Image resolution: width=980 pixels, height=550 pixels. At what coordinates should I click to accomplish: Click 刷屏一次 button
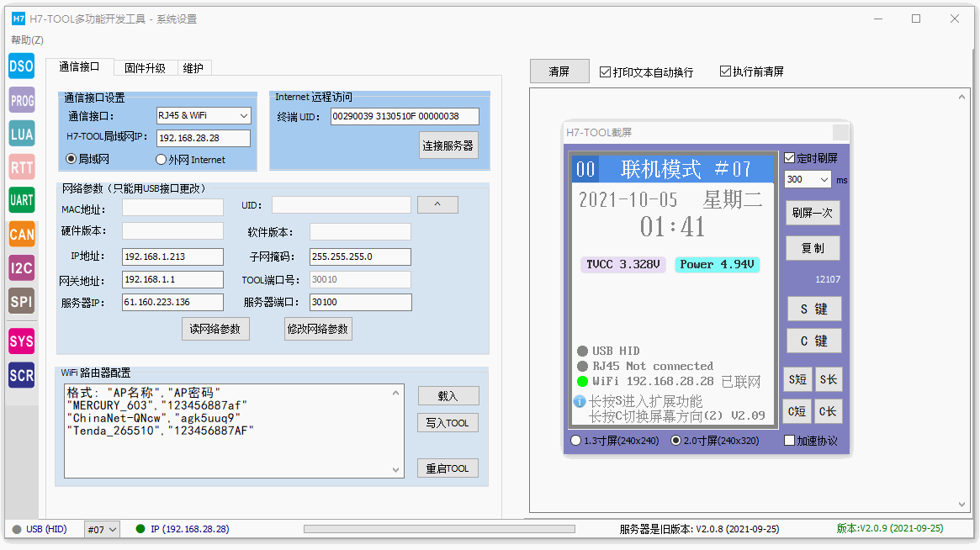tap(813, 213)
